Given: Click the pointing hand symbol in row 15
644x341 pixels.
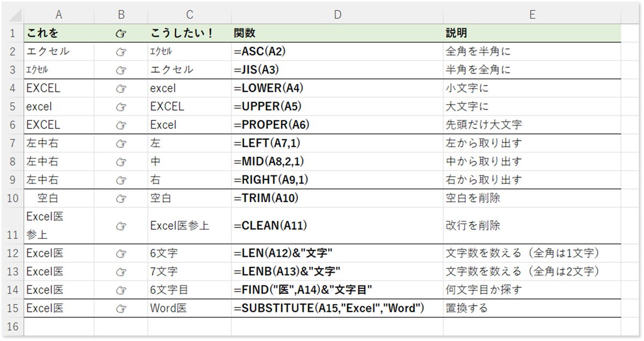Looking at the screenshot, I should point(121,309).
